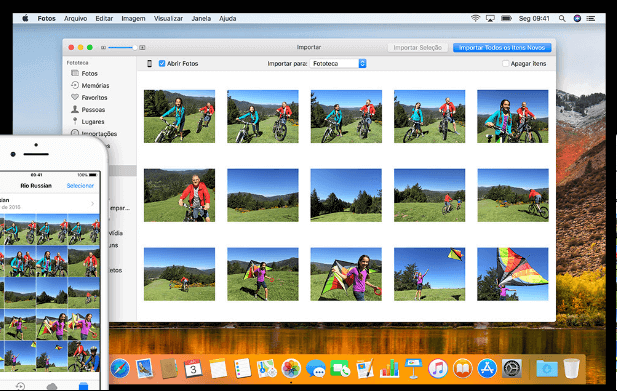
Task: Launch Safari from the Dock
Action: pos(120,369)
